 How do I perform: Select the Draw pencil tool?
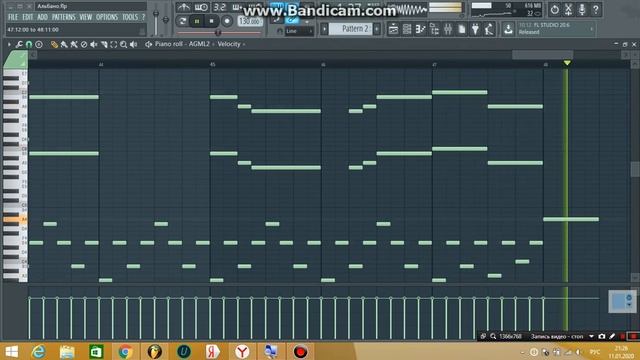[54, 44]
